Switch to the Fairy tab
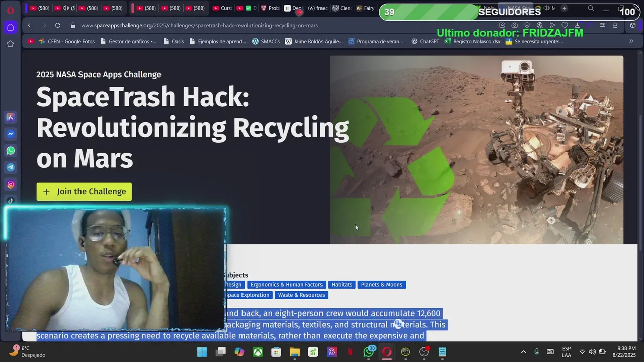The image size is (644, 362). tap(365, 8)
